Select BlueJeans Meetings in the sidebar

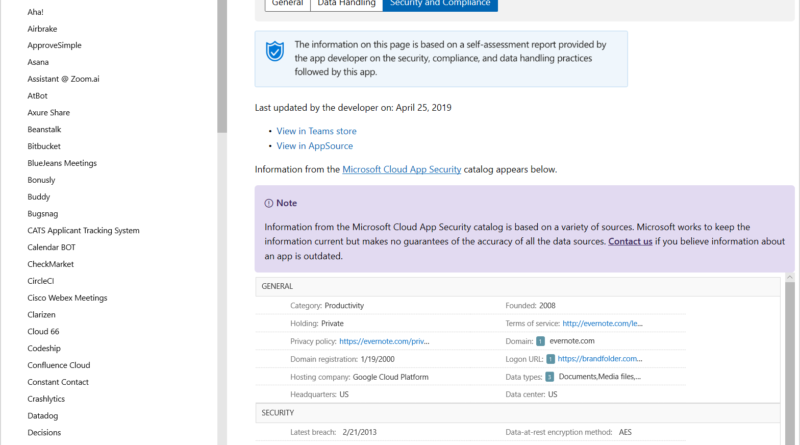[x=62, y=163]
